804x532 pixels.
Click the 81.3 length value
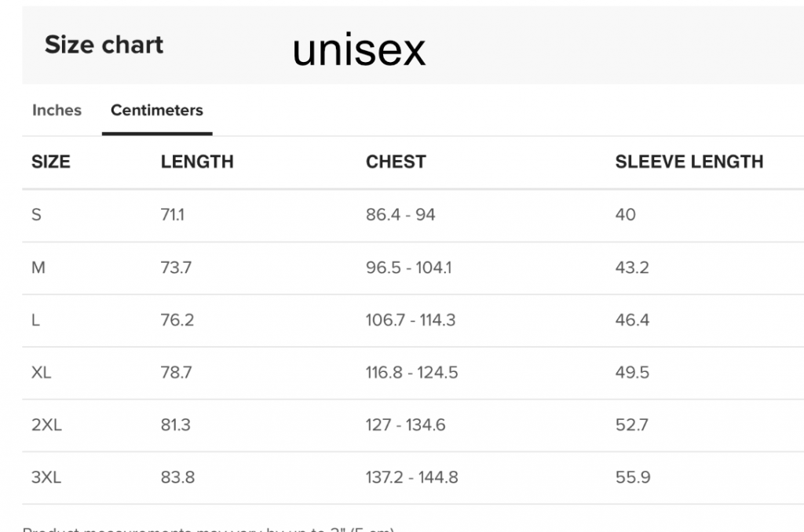click(176, 425)
